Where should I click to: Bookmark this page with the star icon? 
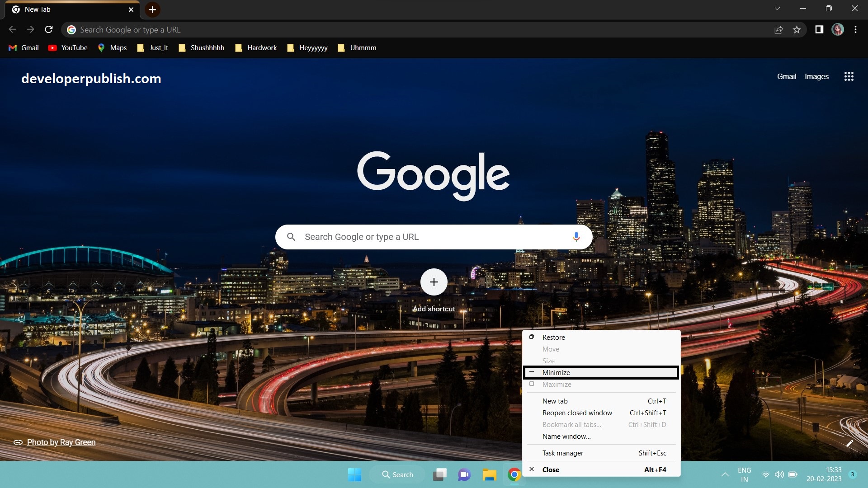click(797, 29)
